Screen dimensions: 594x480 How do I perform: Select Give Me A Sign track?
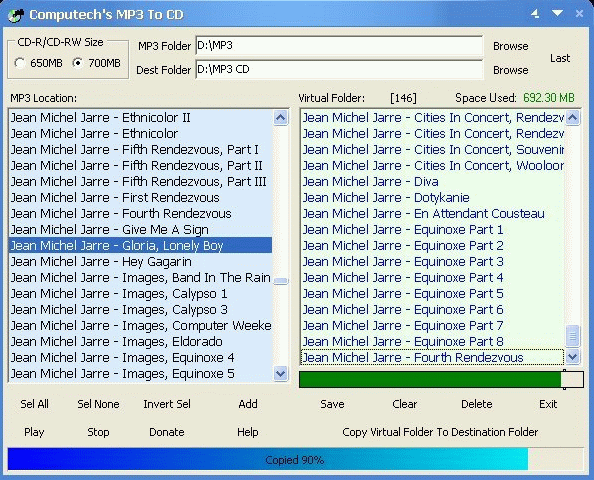coord(140,230)
